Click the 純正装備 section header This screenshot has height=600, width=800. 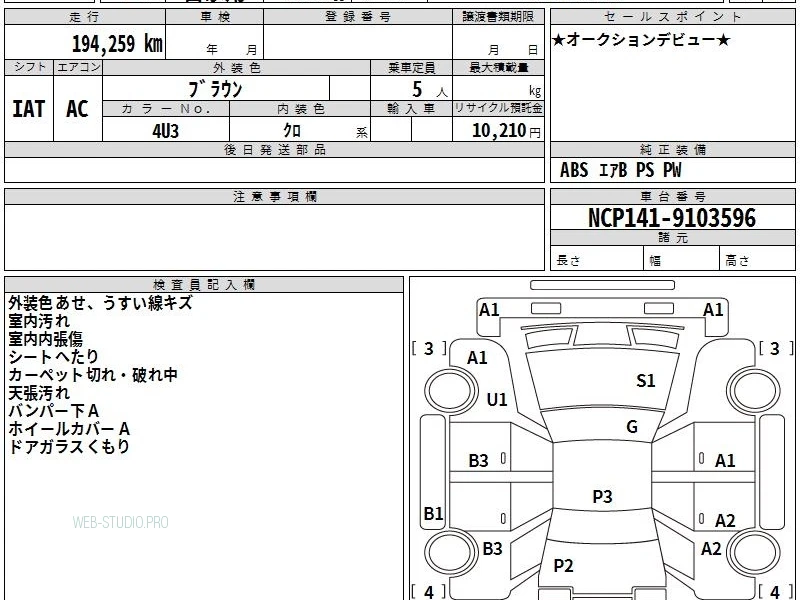tap(672, 149)
